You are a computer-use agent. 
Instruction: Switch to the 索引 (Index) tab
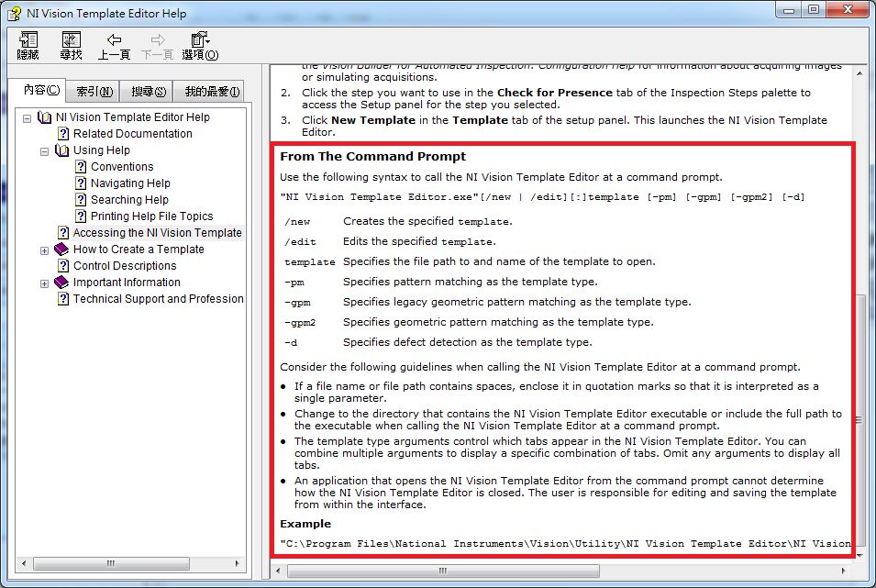click(x=94, y=91)
